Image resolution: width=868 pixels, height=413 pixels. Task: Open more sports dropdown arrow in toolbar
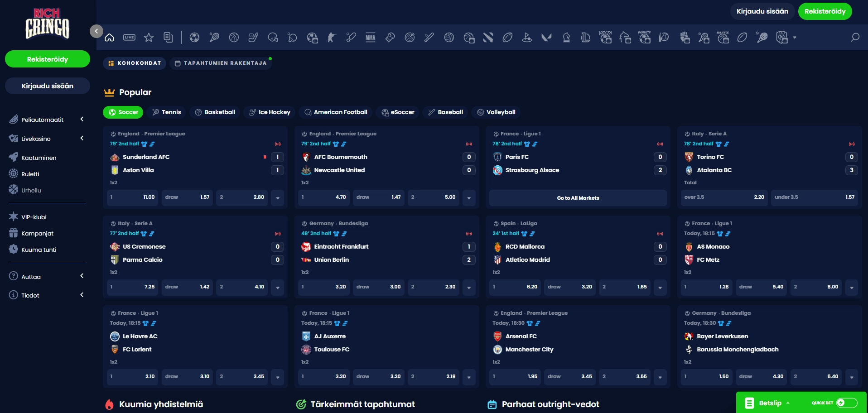(x=795, y=38)
